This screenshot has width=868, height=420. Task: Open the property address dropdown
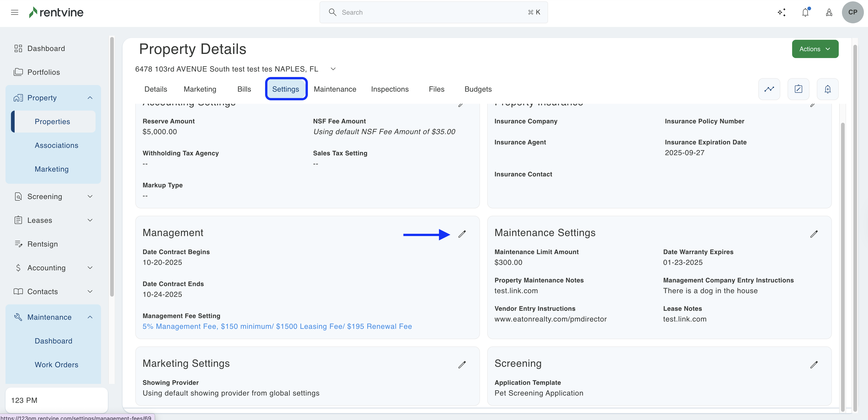click(x=333, y=69)
